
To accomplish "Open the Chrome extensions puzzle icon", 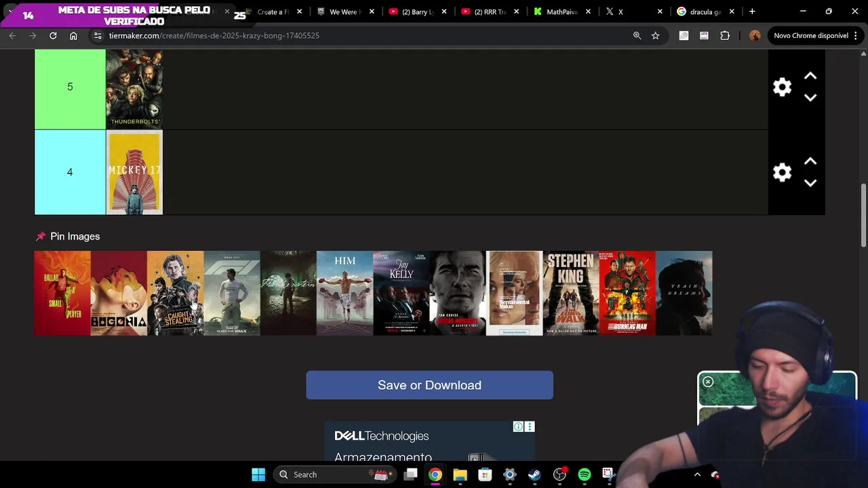I will pos(725,35).
